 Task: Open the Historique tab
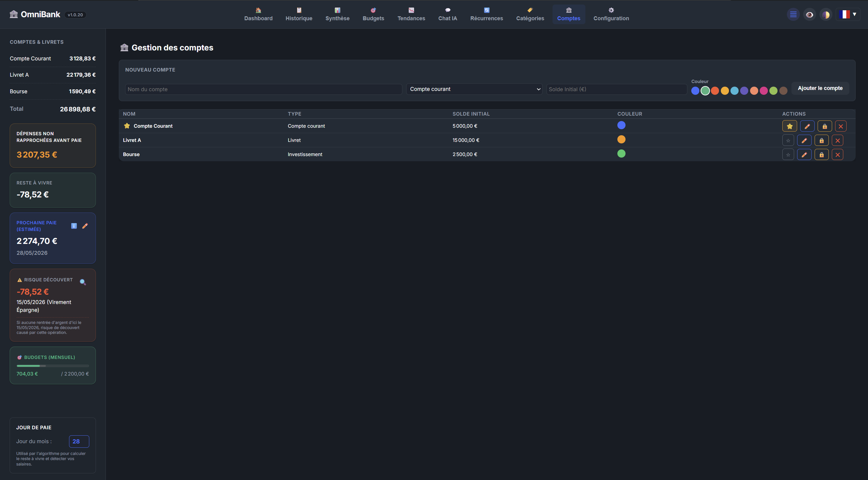coord(299,14)
